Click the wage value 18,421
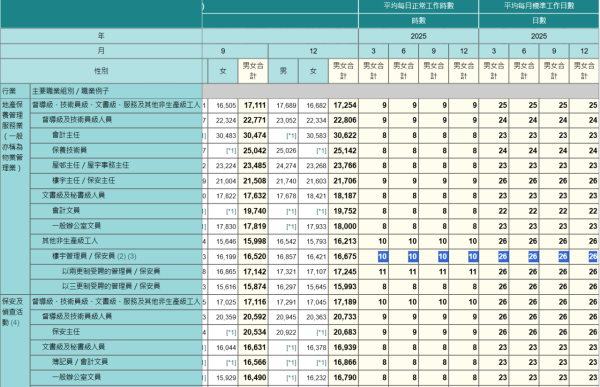This screenshot has height=387, width=600. click(316, 196)
